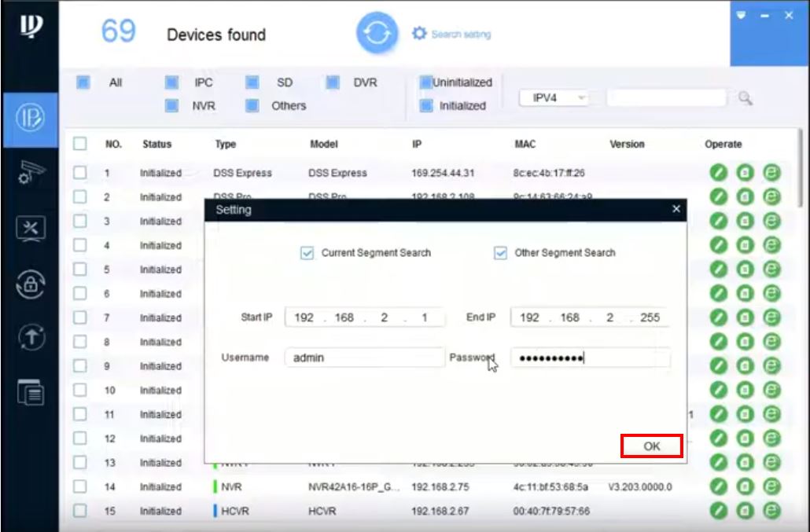810x532 pixels.
Task: Open the upgrade arrow sidebar icon
Action: click(x=29, y=338)
